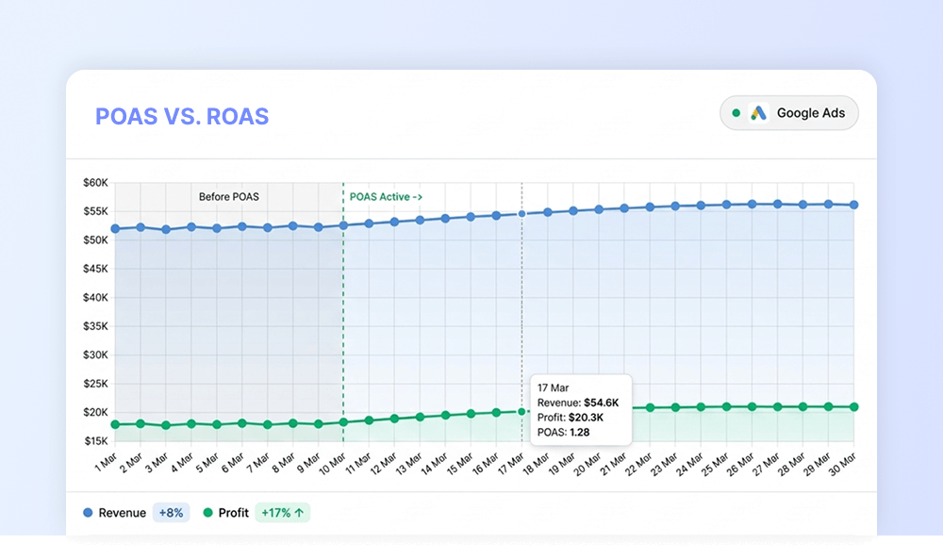Click the 1 Mar x-axis label

click(x=106, y=463)
